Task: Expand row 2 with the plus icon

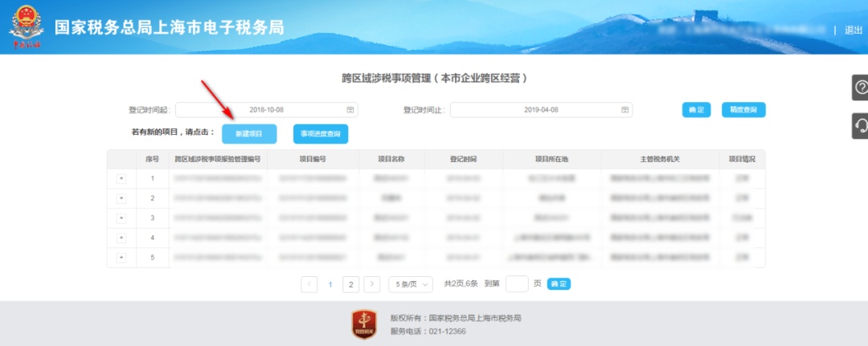Action: pyautogui.click(x=121, y=197)
